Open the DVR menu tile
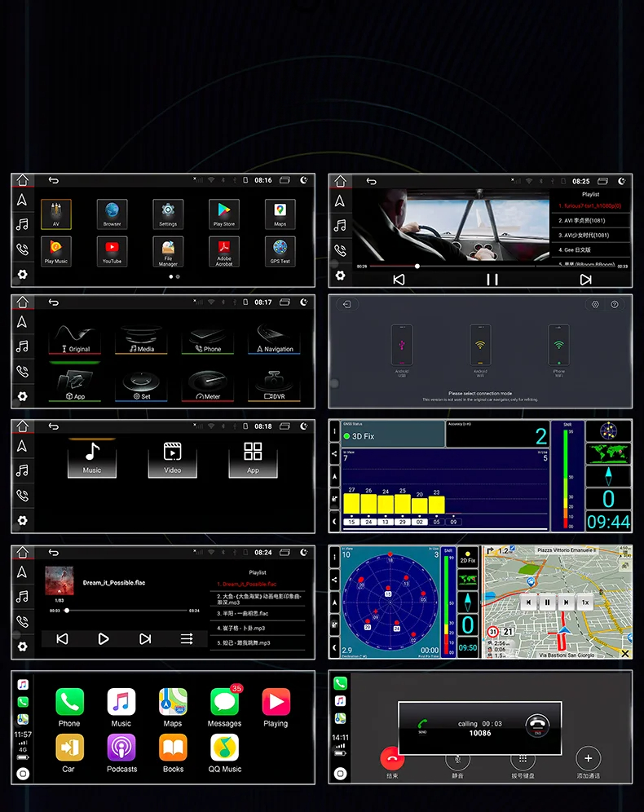Image resolution: width=644 pixels, height=812 pixels. click(x=275, y=386)
